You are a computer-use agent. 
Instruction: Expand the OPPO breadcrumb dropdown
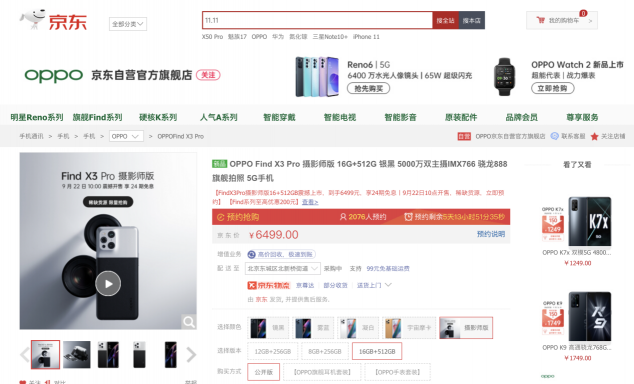[x=126, y=136]
